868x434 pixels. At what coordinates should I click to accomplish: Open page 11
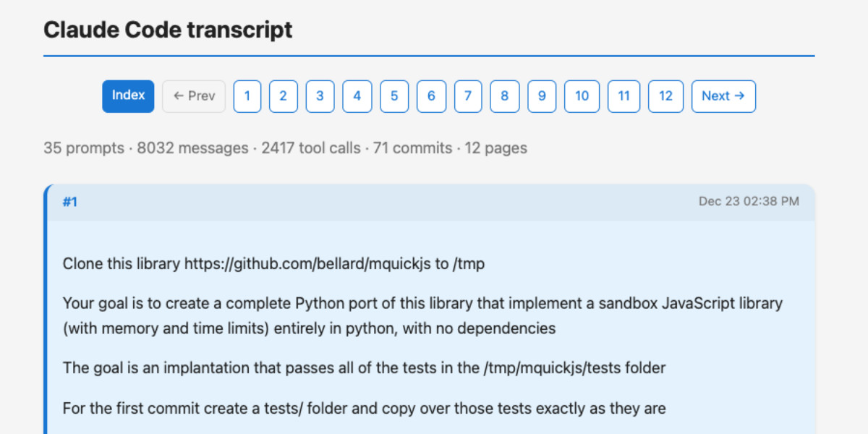(623, 96)
